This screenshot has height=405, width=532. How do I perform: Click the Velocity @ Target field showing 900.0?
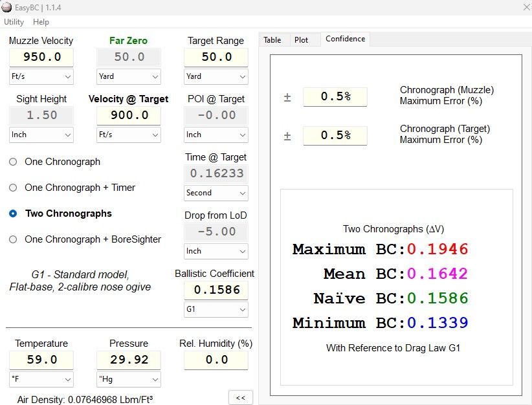129,115
